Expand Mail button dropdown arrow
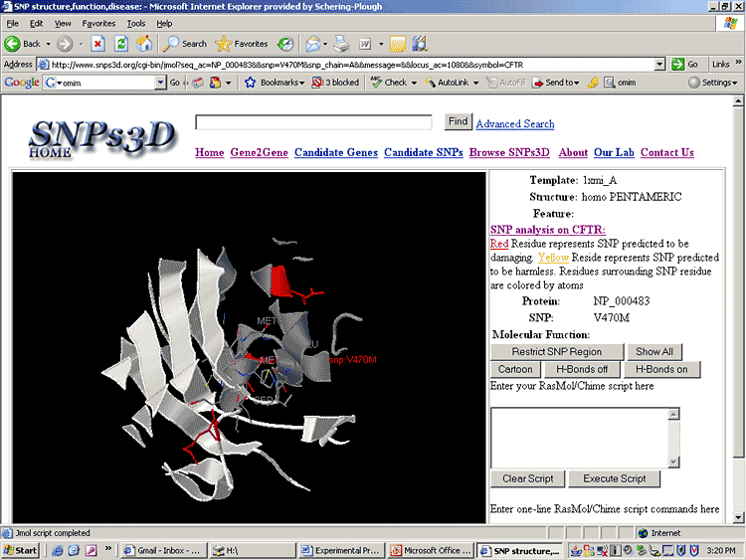 click(x=325, y=44)
